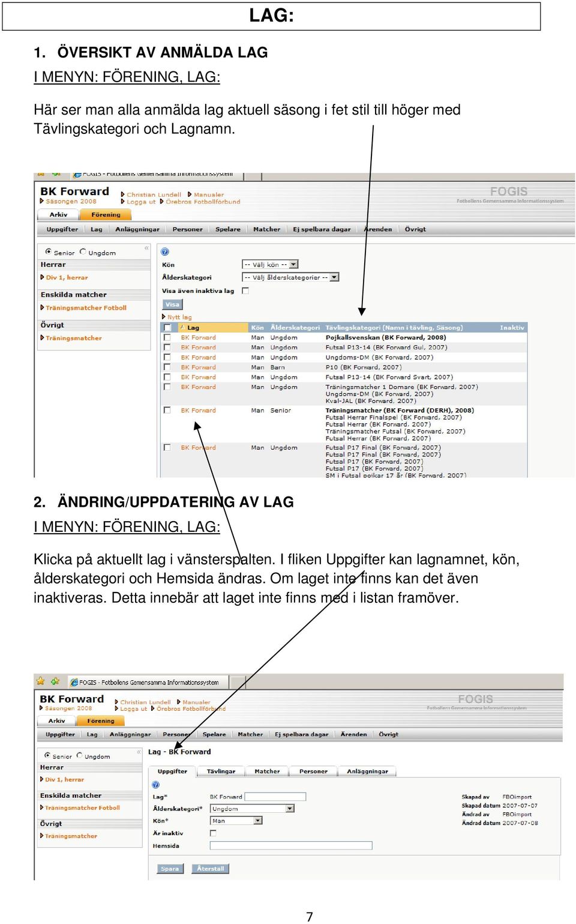Click the blue help icon above the Kön filter
Image resolution: width=576 pixels, height=924 pixels.
pos(165,252)
